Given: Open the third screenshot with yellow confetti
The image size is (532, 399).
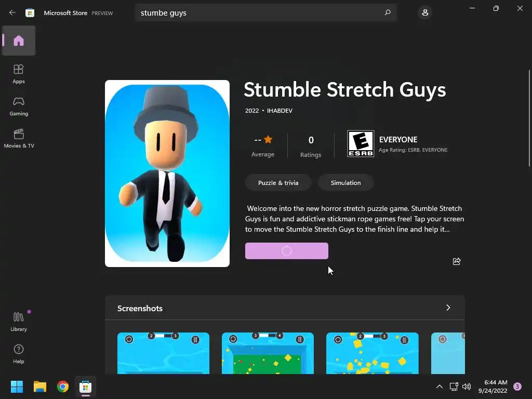Looking at the screenshot, I should coord(372,353).
